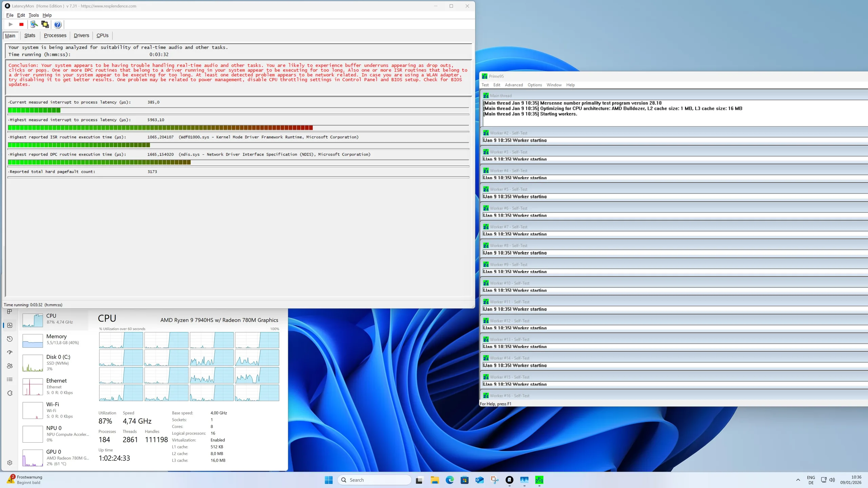The image size is (868, 488).
Task: Open the Advanced menu in Prime95
Action: point(514,85)
